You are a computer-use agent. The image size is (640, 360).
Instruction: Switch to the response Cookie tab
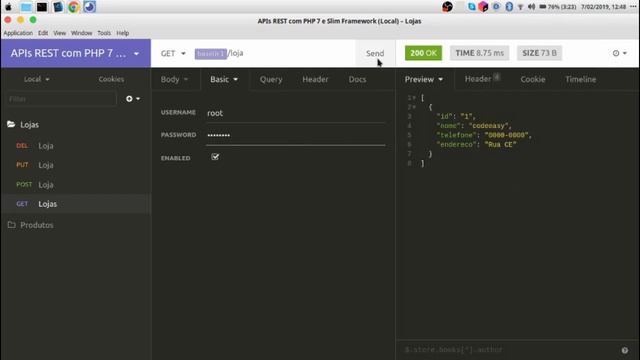533,79
